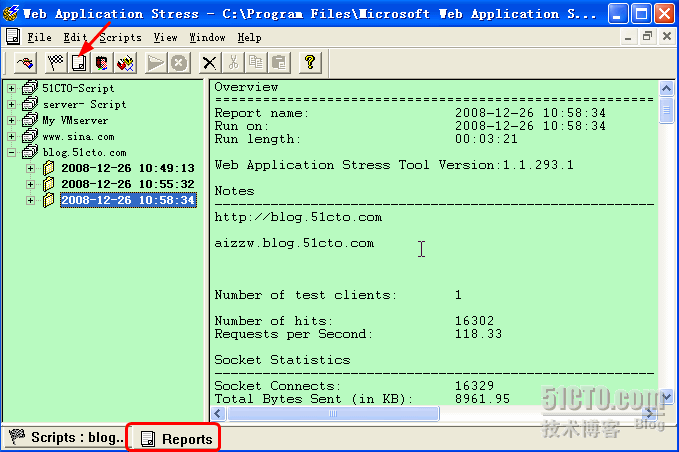This screenshot has height=452, width=679.
Task: Click the report horizontal scrollbar left arrow
Action: tap(218, 413)
